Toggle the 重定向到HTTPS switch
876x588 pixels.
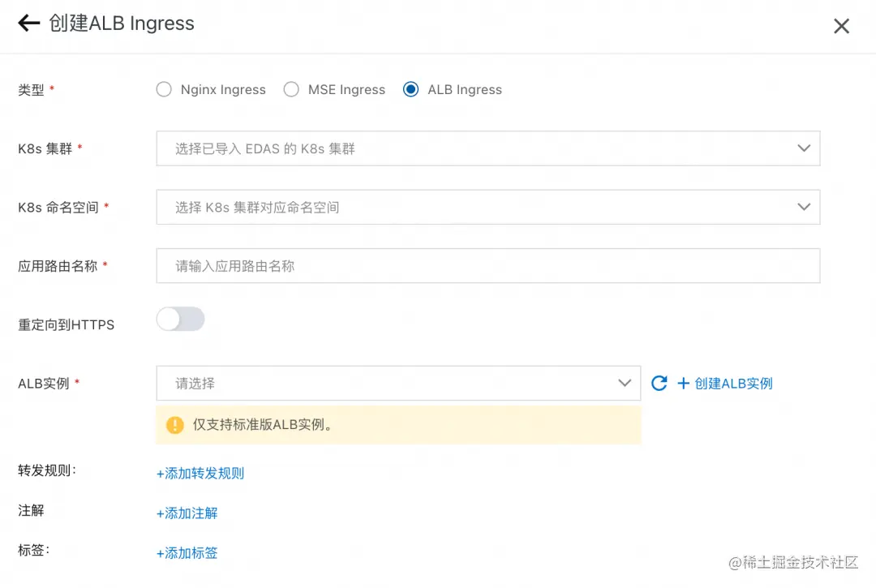180,319
